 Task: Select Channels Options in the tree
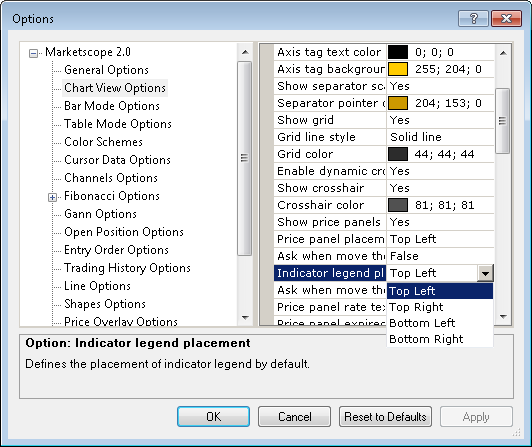pyautogui.click(x=111, y=178)
